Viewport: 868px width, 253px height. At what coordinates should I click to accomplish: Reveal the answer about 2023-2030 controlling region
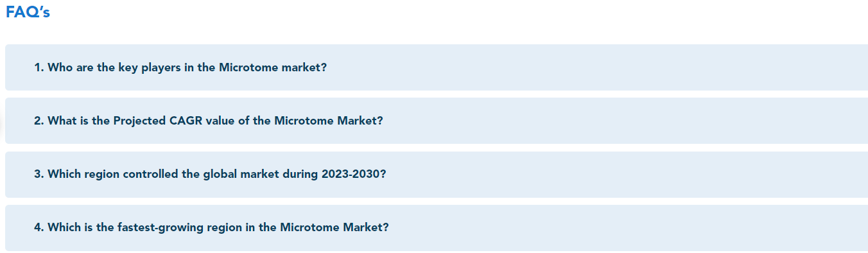pyautogui.click(x=437, y=175)
